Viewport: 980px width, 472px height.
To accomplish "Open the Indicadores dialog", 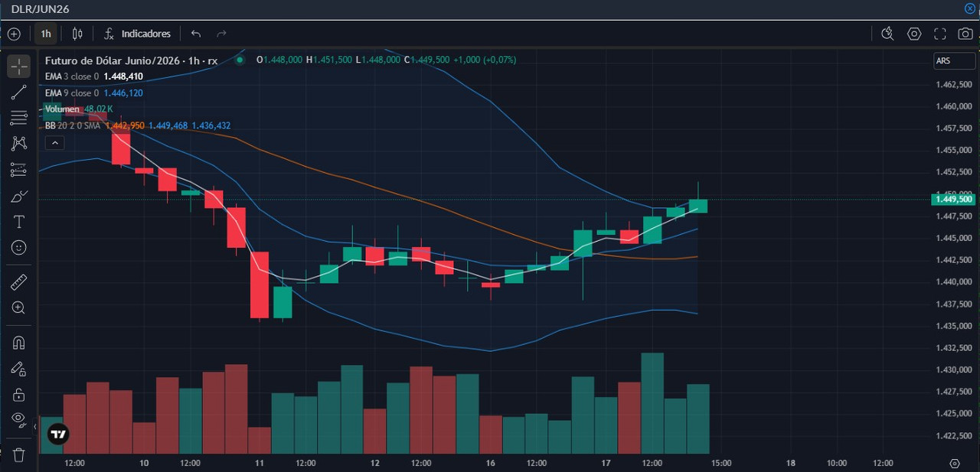I will (x=138, y=34).
